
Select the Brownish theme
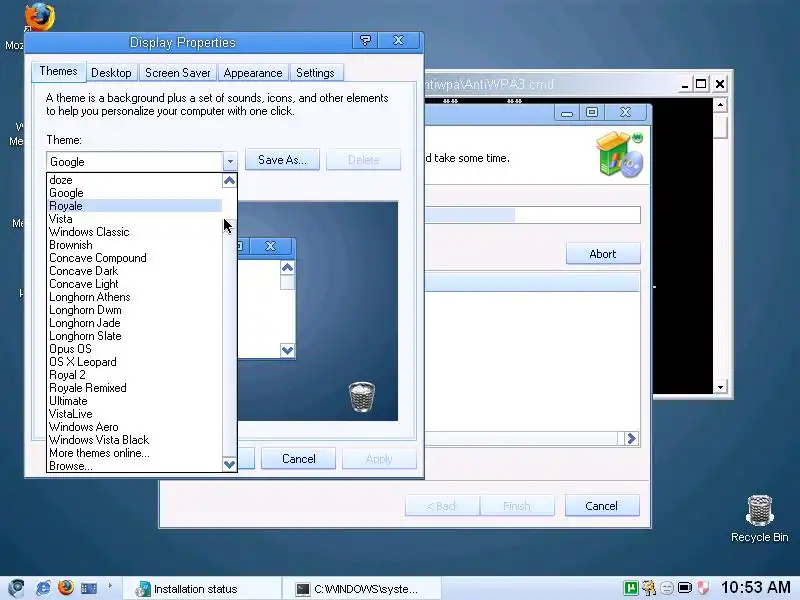135,245
